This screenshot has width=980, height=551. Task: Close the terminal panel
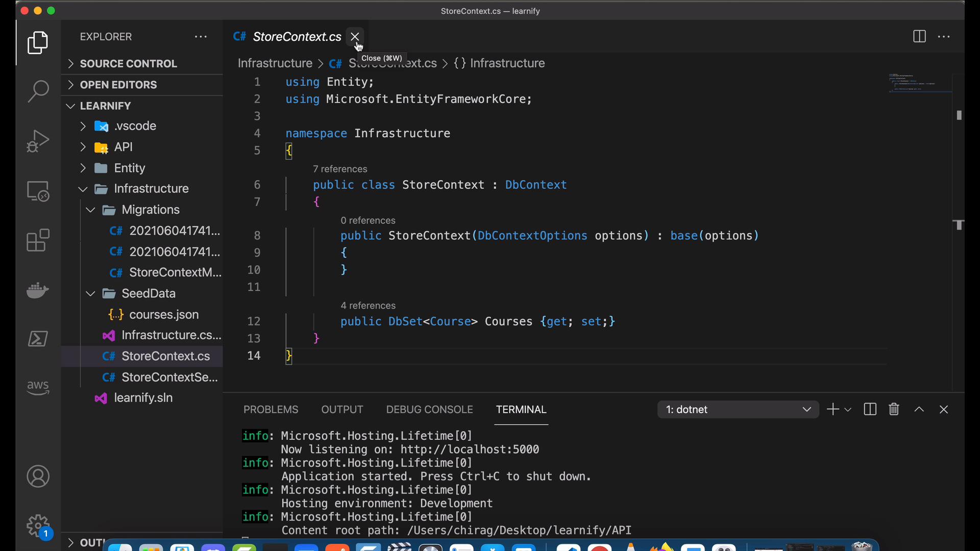(944, 409)
